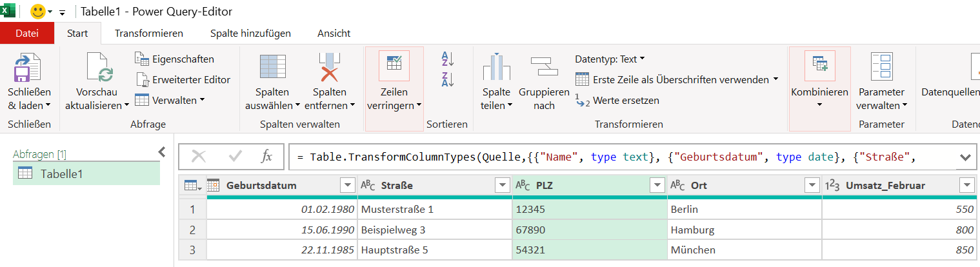Click Ort ABC data type icon
The height and width of the screenshot is (267, 980).
(x=678, y=186)
